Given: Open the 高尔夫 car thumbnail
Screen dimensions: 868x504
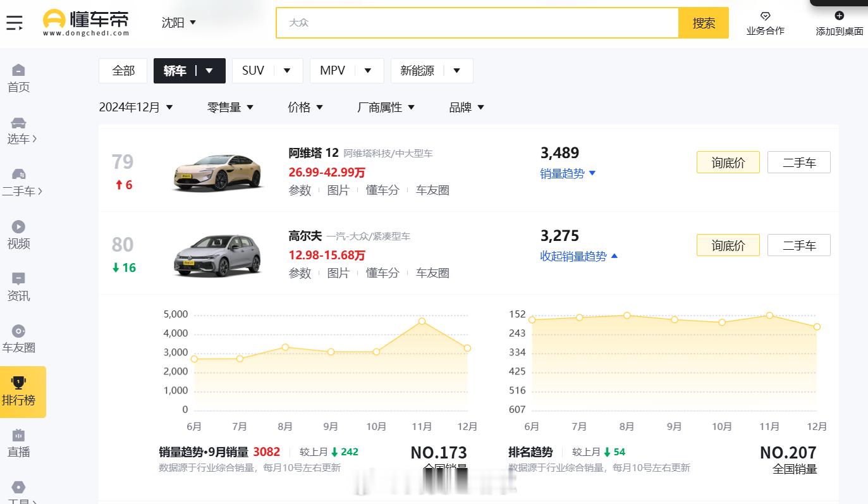Looking at the screenshot, I should pyautogui.click(x=218, y=254).
